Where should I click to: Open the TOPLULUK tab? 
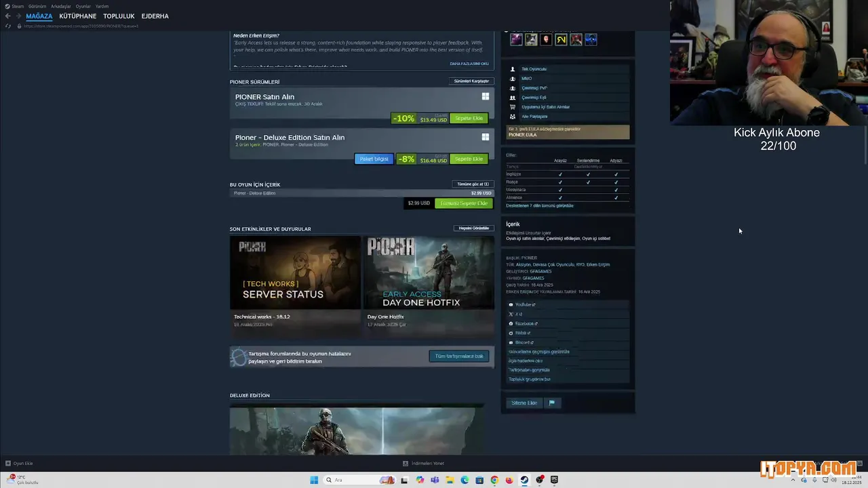[x=119, y=16]
